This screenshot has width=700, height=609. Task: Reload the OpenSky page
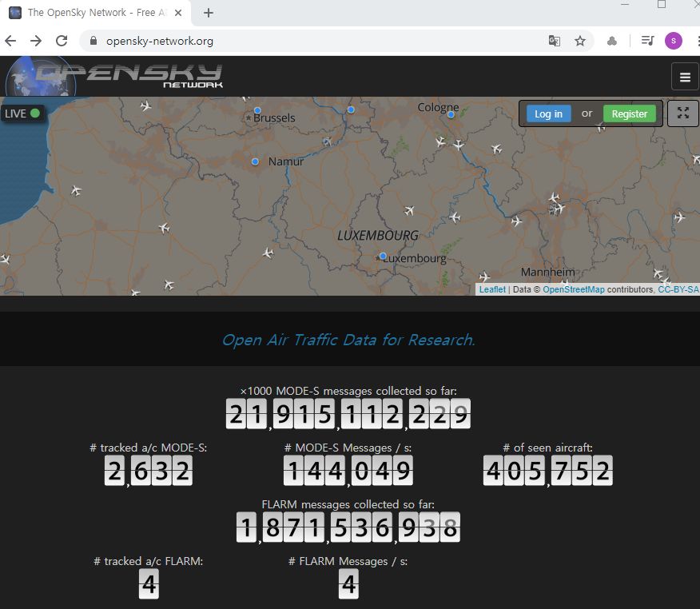[x=62, y=41]
